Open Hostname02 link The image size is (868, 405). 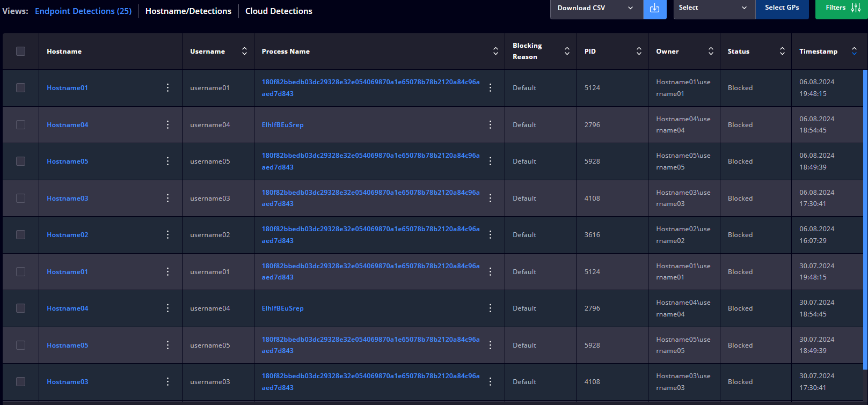click(67, 234)
